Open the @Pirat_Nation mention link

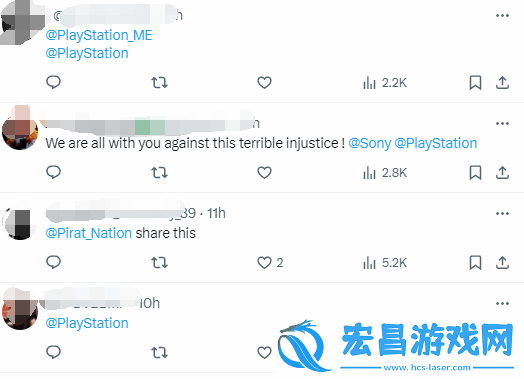pos(89,233)
